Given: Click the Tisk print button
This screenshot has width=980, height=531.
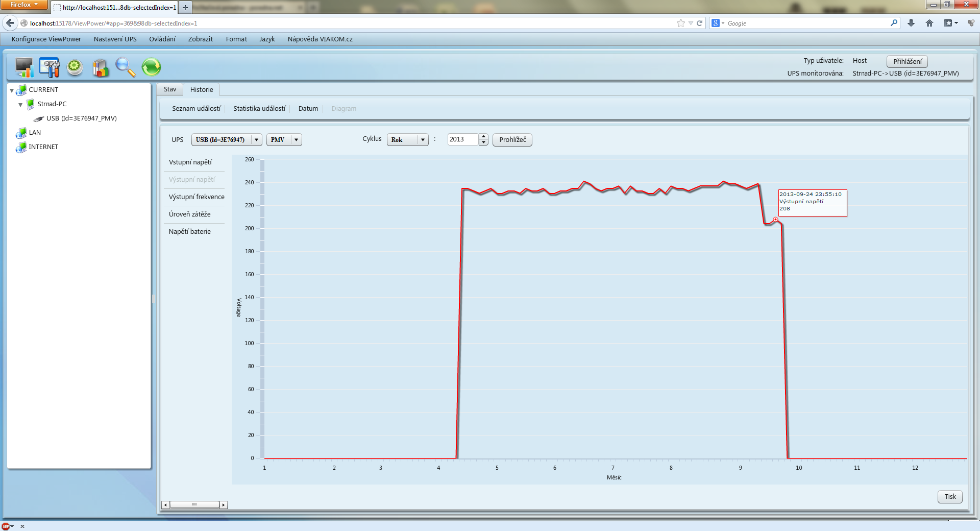Looking at the screenshot, I should tap(950, 497).
